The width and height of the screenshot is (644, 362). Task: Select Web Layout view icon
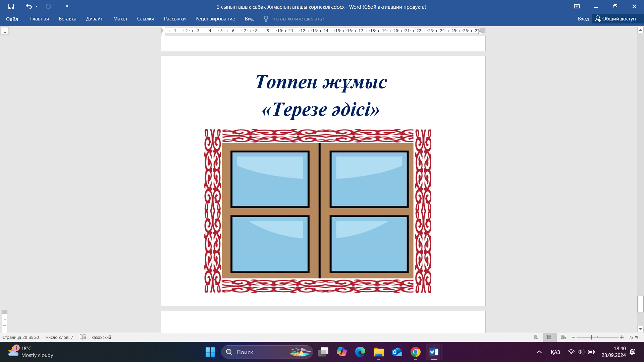(x=563, y=337)
